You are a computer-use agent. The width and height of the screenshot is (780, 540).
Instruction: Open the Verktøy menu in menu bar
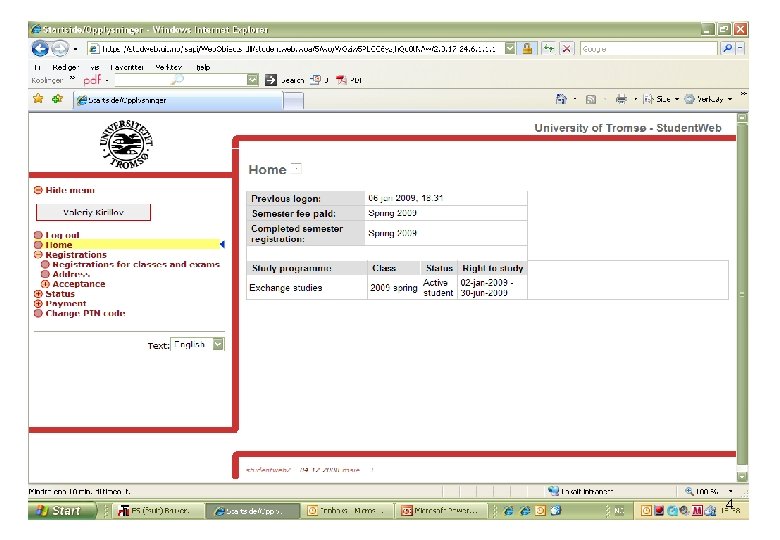(x=169, y=67)
